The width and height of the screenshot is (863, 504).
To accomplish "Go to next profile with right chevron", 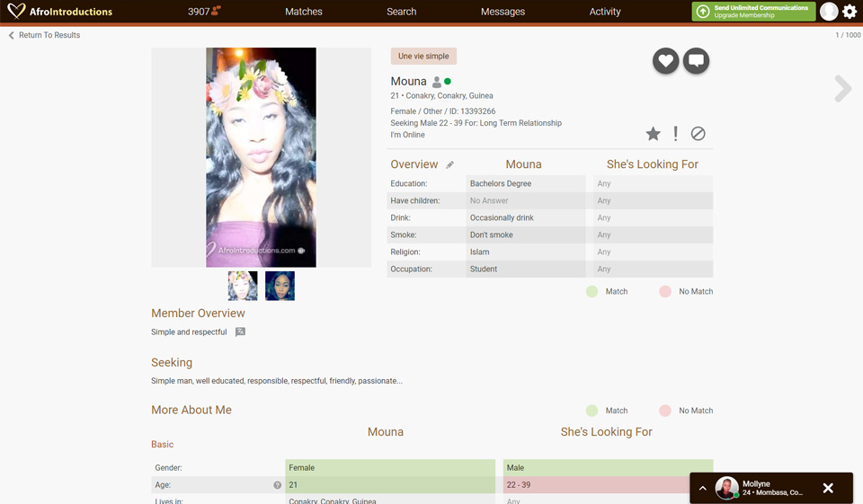I will pyautogui.click(x=842, y=88).
